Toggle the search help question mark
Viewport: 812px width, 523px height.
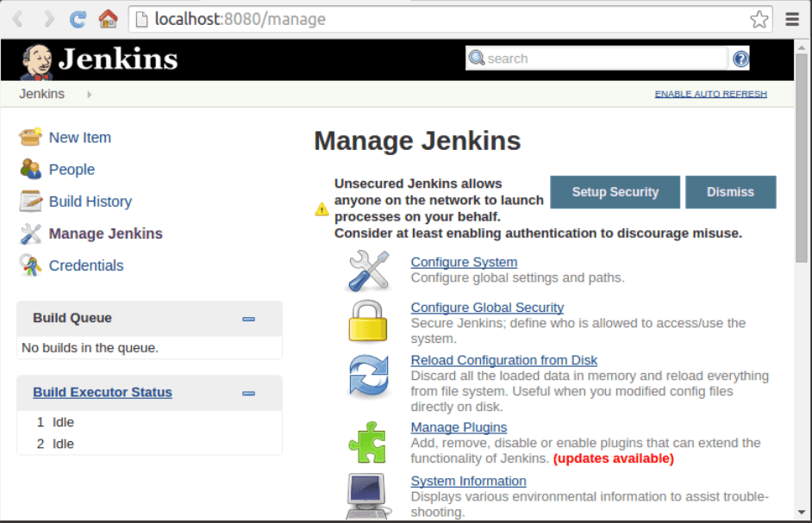coord(740,58)
